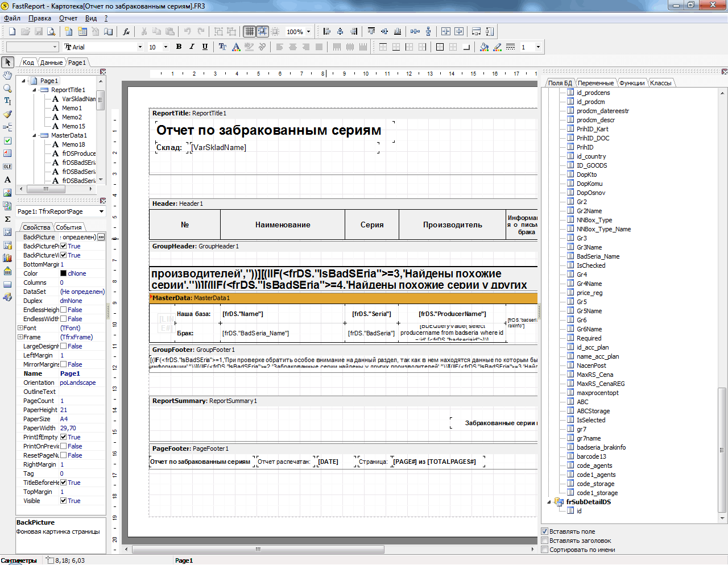Open report Preview with magnifier page icon
Image resolution: width=728 pixels, height=565 pixels.
pyautogui.click(x=52, y=31)
